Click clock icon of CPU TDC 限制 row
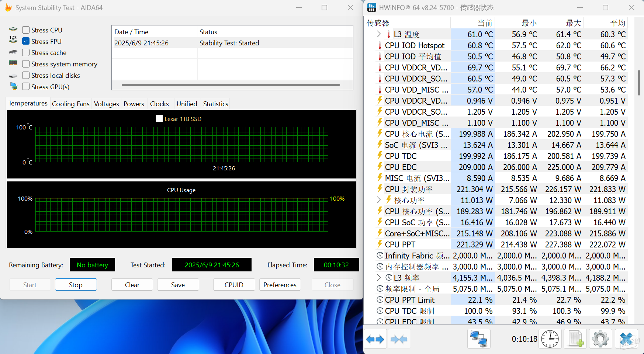This screenshot has width=644, height=354. [380, 311]
